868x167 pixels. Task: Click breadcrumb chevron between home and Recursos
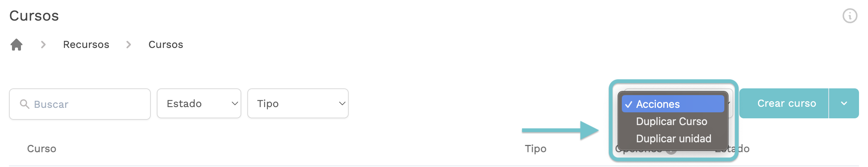tap(43, 45)
